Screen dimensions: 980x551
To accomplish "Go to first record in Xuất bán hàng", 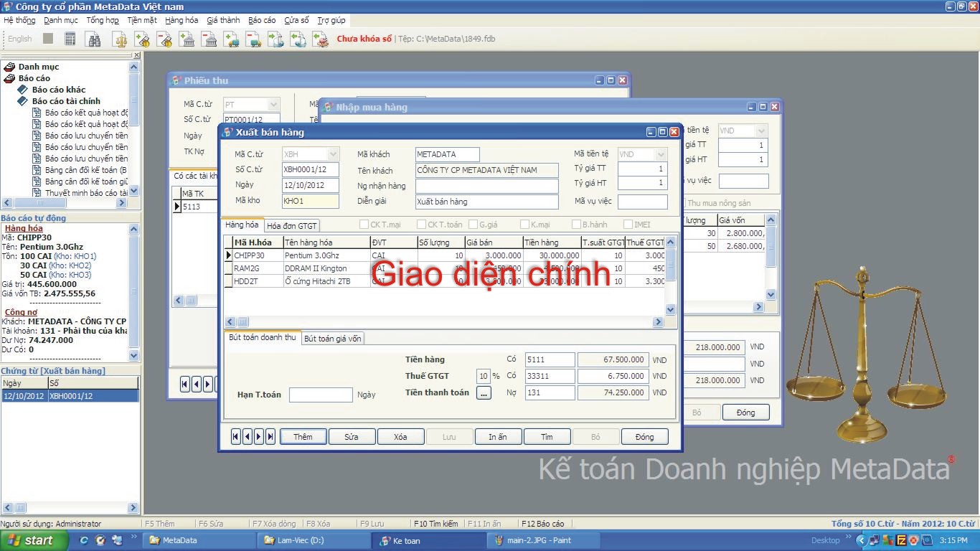I will point(236,437).
